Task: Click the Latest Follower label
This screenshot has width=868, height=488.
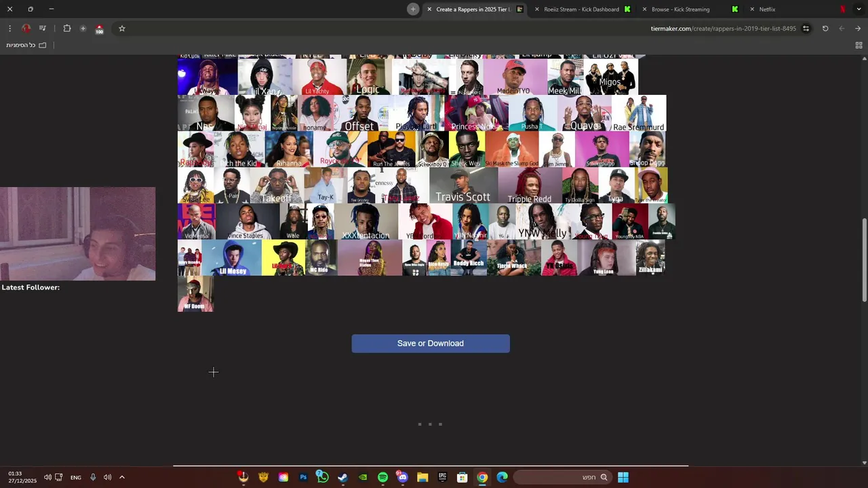Action: click(x=31, y=287)
